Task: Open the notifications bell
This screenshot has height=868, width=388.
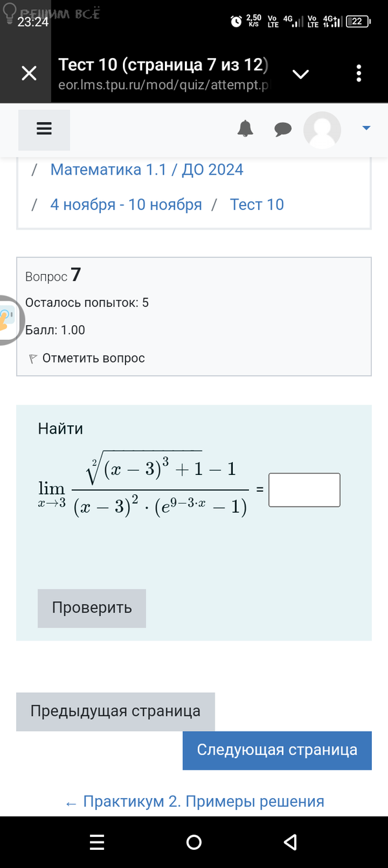Action: [x=245, y=129]
